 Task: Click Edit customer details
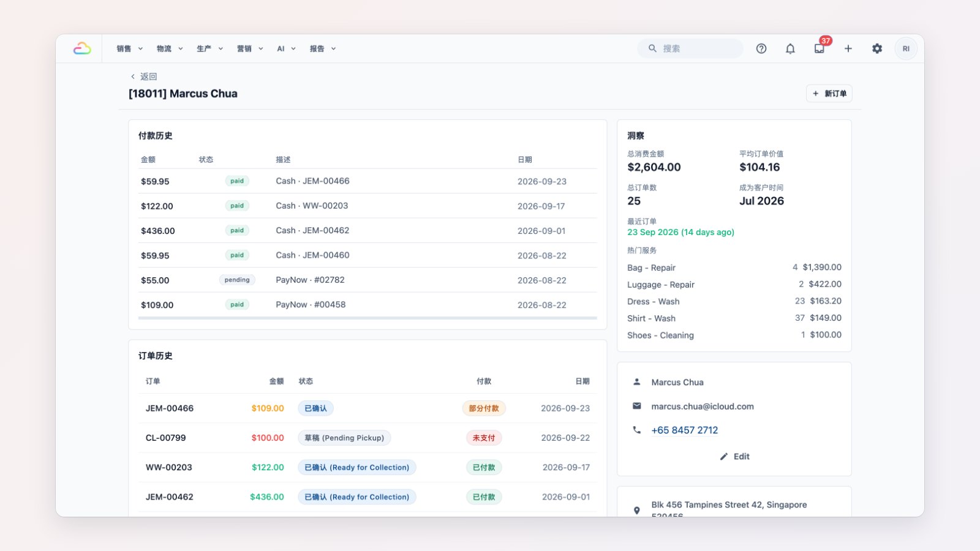pyautogui.click(x=734, y=456)
